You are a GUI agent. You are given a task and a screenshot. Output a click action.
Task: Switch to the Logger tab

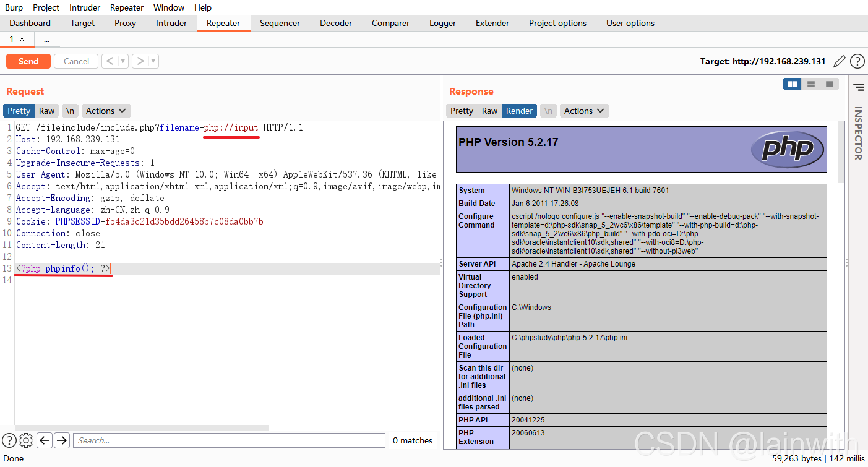point(443,23)
